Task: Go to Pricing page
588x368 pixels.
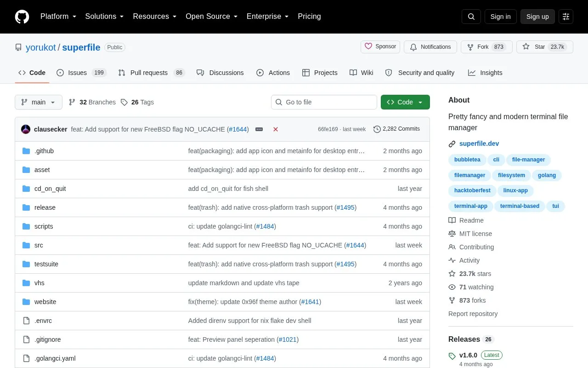Action: point(309,17)
